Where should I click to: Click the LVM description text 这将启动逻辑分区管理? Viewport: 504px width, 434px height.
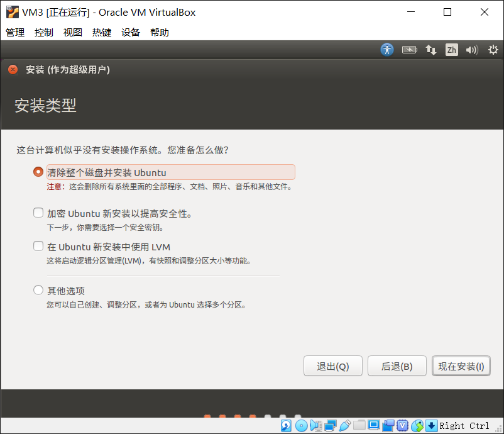coord(149,261)
